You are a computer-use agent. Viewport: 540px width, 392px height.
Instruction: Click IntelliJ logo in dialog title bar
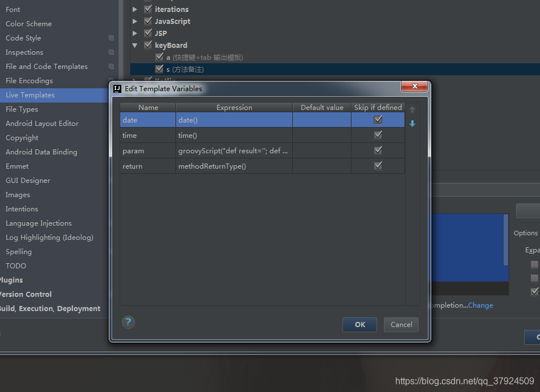117,88
